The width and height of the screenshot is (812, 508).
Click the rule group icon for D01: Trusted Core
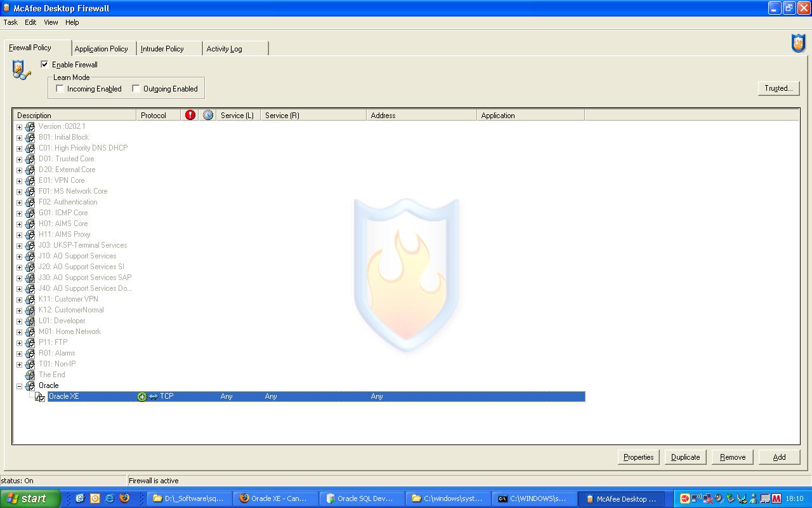click(30, 159)
